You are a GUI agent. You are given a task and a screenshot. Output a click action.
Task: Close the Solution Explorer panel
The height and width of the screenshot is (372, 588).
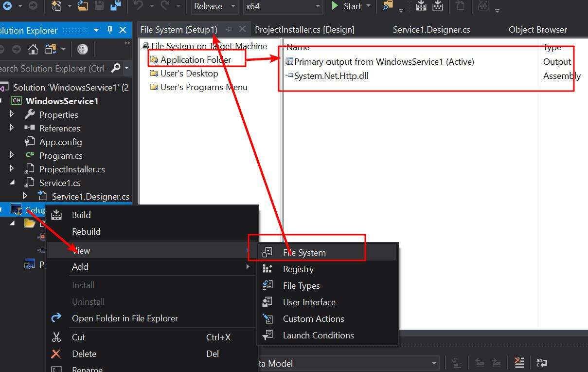123,30
